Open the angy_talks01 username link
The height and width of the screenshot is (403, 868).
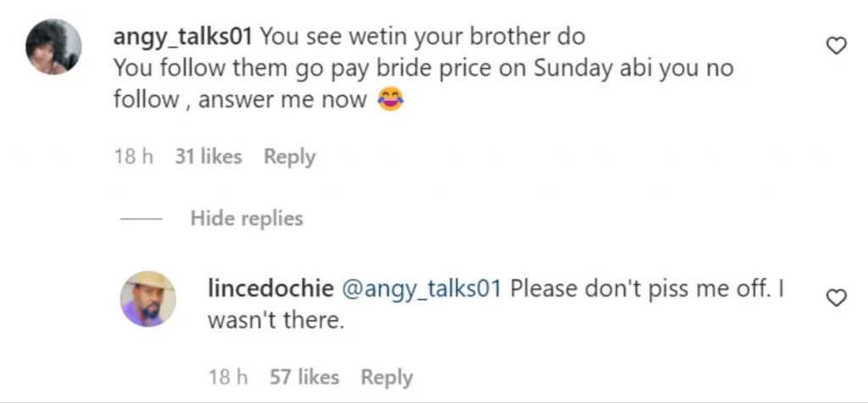point(183,37)
